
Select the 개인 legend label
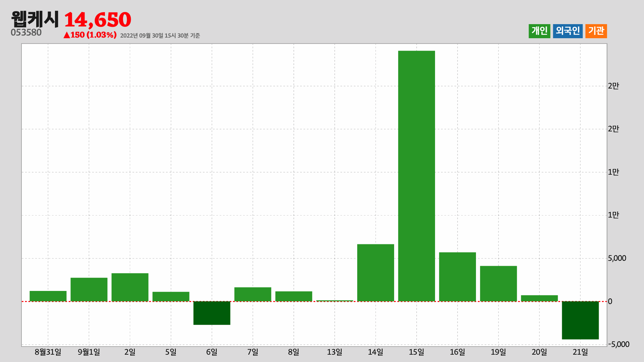click(x=539, y=31)
